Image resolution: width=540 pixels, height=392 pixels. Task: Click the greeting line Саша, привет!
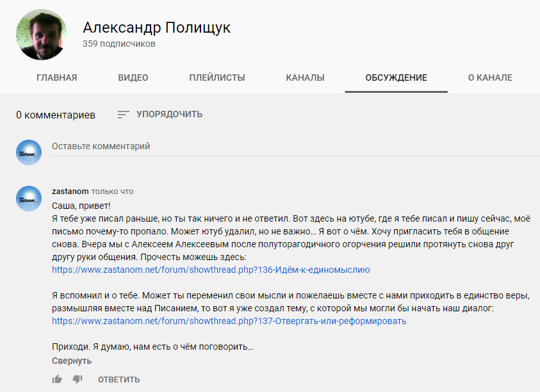pos(81,206)
